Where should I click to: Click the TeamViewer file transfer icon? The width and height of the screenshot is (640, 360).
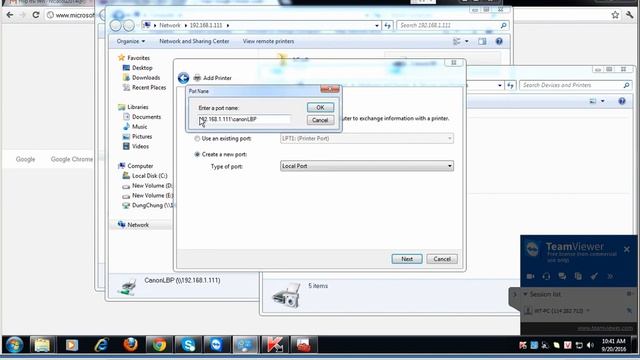pos(578,276)
